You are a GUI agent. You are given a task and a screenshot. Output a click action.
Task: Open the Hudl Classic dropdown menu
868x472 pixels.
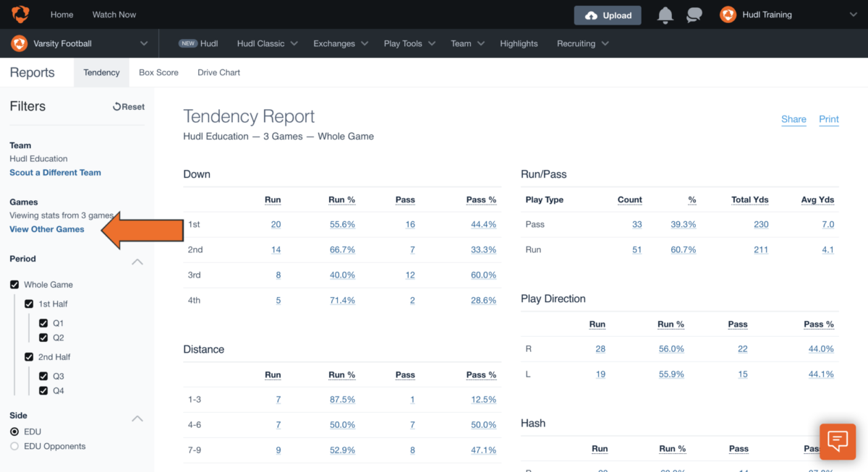click(268, 43)
